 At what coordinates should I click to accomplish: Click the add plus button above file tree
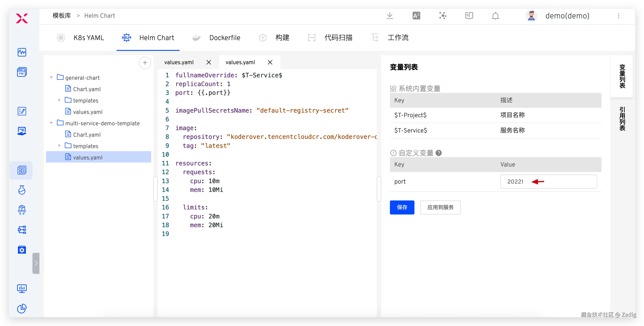(145, 62)
